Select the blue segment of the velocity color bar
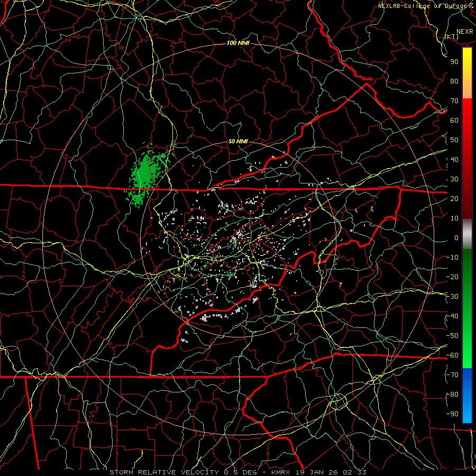Viewport: 476px width, 476px height. pyautogui.click(x=467, y=395)
